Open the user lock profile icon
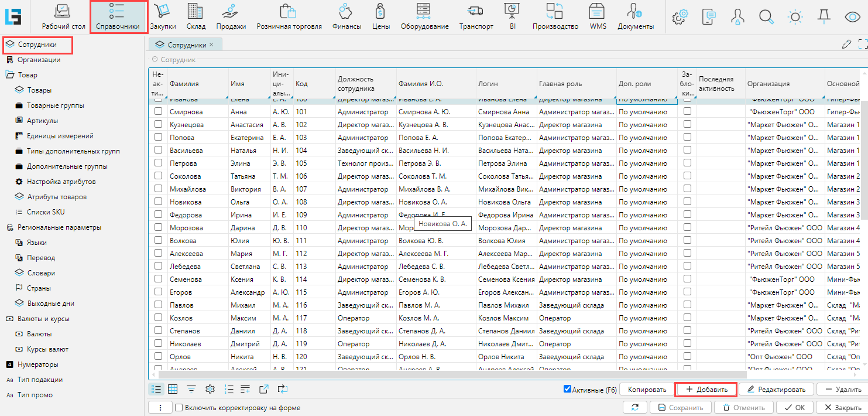Image resolution: width=868 pixels, height=416 pixels. click(x=737, y=17)
